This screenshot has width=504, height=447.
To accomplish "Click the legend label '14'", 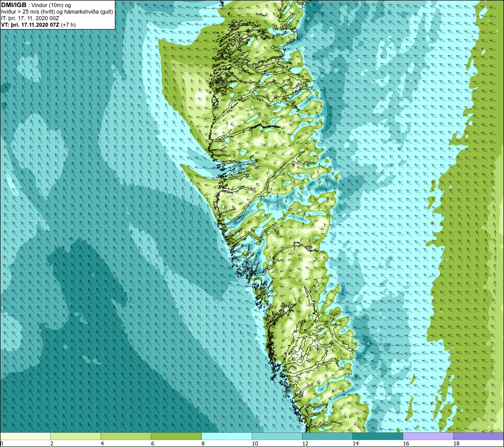I will (x=356, y=443).
